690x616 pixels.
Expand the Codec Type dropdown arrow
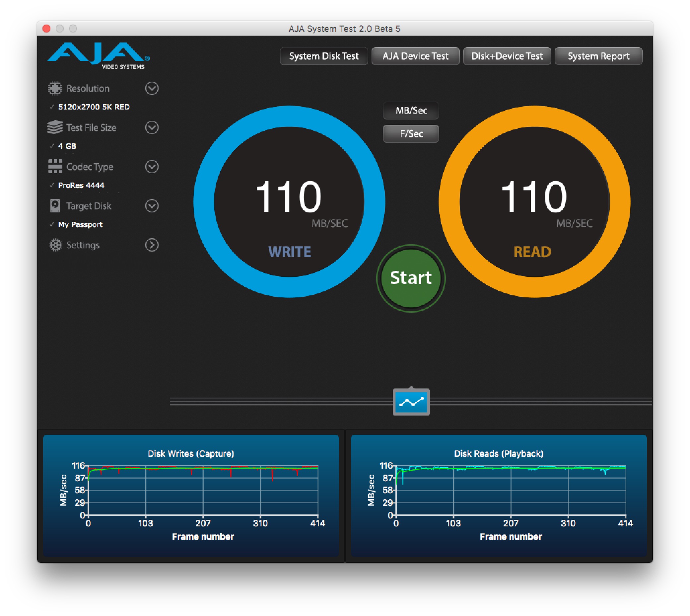(152, 167)
